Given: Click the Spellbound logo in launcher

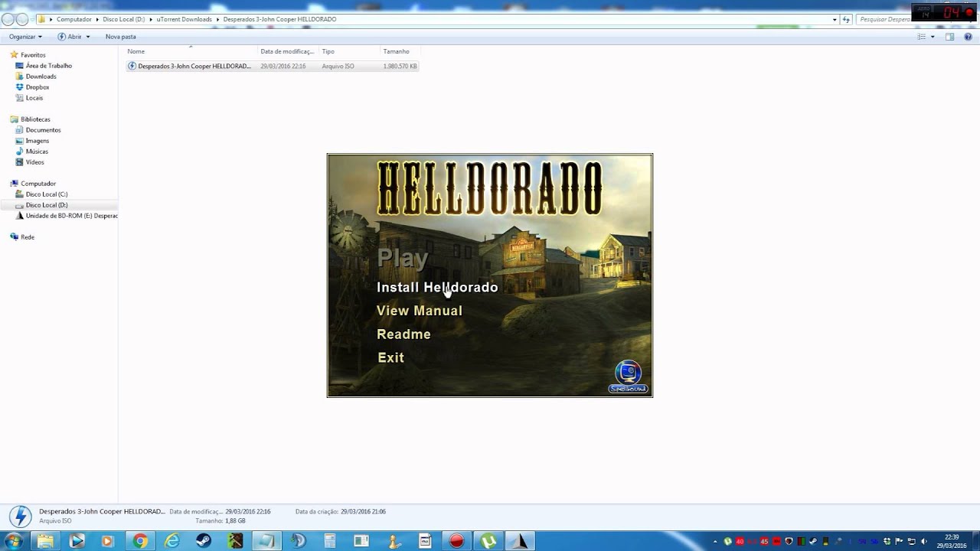Looking at the screenshot, I should point(629,377).
